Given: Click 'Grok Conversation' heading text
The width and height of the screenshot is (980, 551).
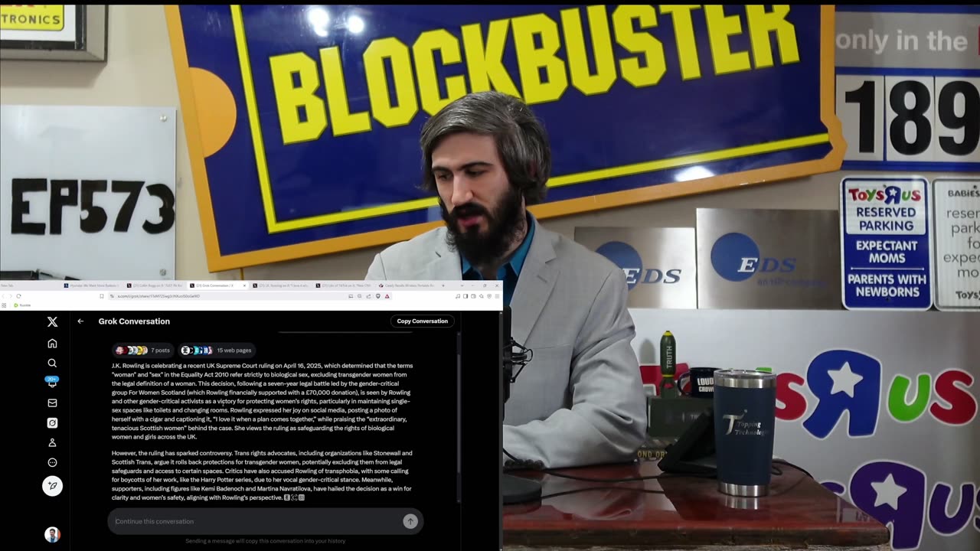Looking at the screenshot, I should pos(134,321).
